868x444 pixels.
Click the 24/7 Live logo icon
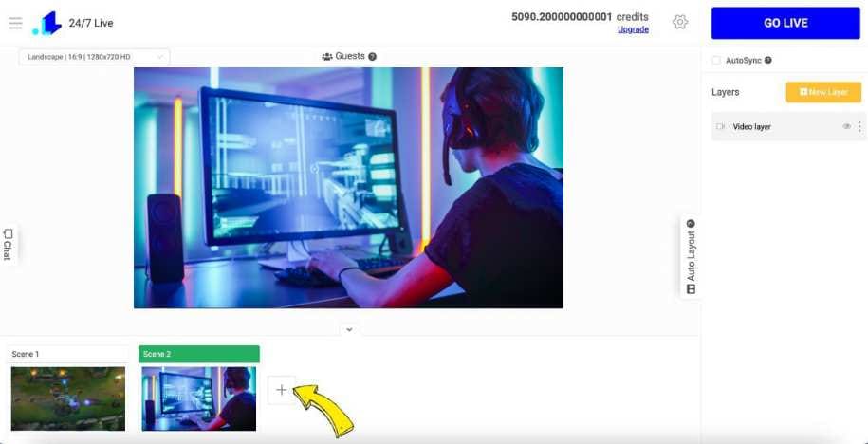46,24
